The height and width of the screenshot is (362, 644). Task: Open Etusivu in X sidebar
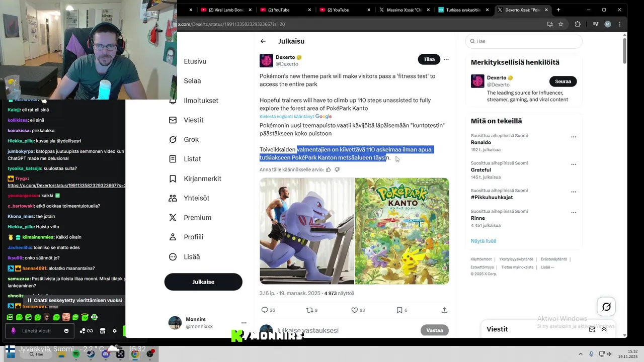(x=195, y=61)
